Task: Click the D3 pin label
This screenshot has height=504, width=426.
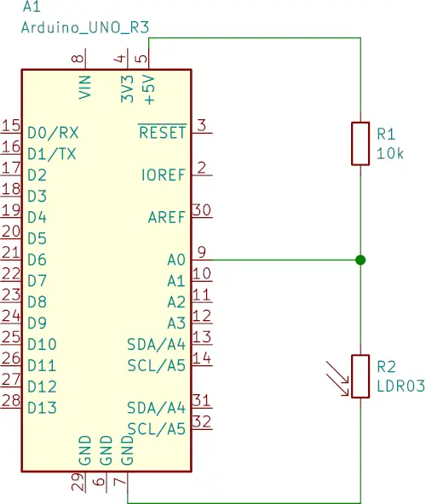Action: [37, 196]
